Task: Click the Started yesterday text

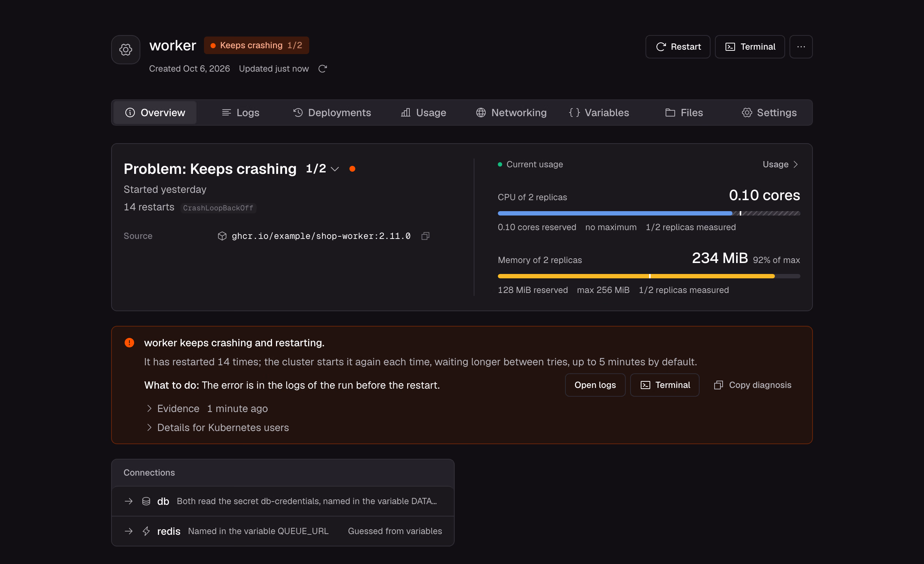Action: click(x=164, y=190)
